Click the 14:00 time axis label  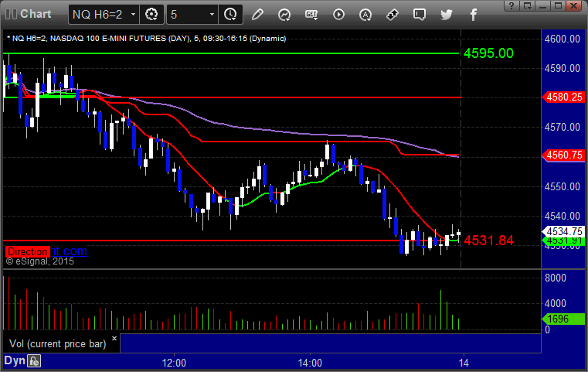[x=310, y=363]
